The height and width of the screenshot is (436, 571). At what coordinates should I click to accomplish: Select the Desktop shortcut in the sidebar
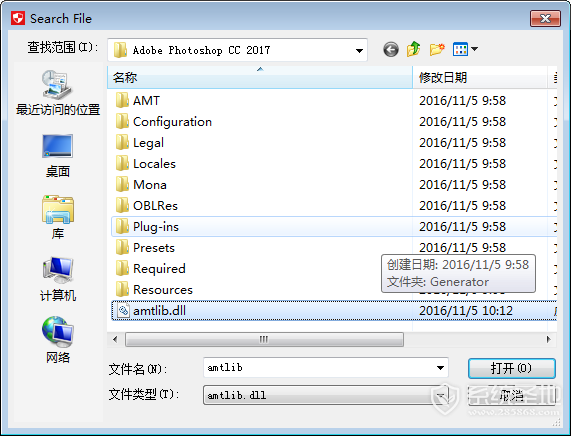point(58,156)
